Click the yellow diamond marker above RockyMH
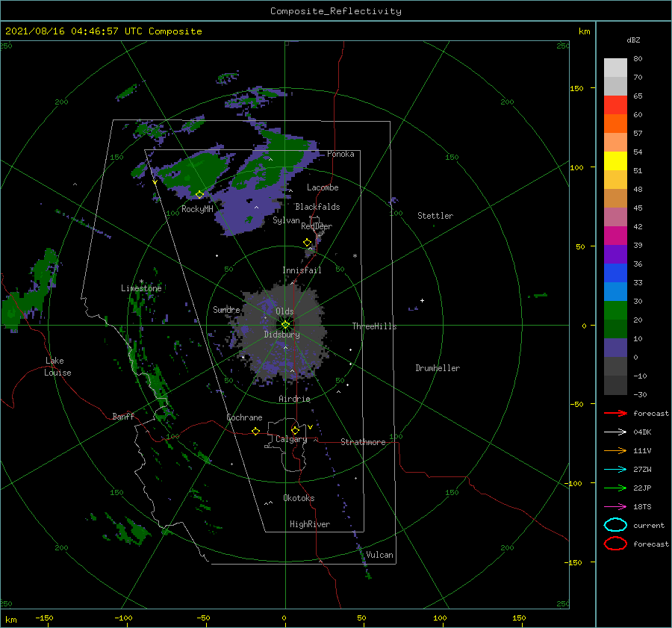This screenshot has width=672, height=628. click(x=199, y=195)
